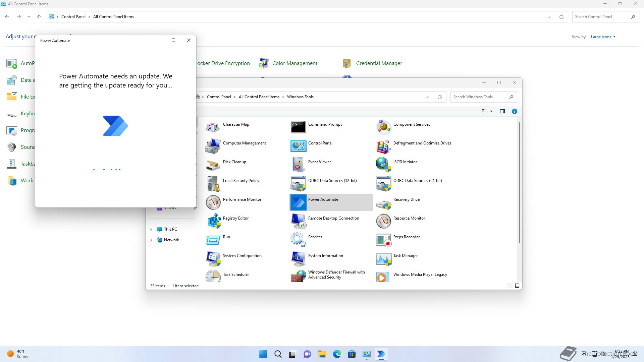The width and height of the screenshot is (644, 362).
Task: Switch to large thumbnails view in status bar
Action: pos(517,286)
